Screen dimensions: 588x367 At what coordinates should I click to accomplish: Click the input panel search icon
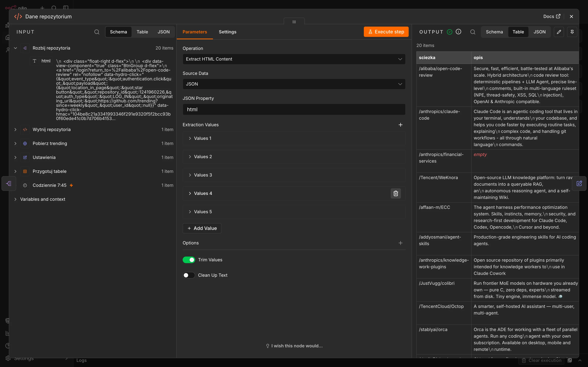point(97,32)
